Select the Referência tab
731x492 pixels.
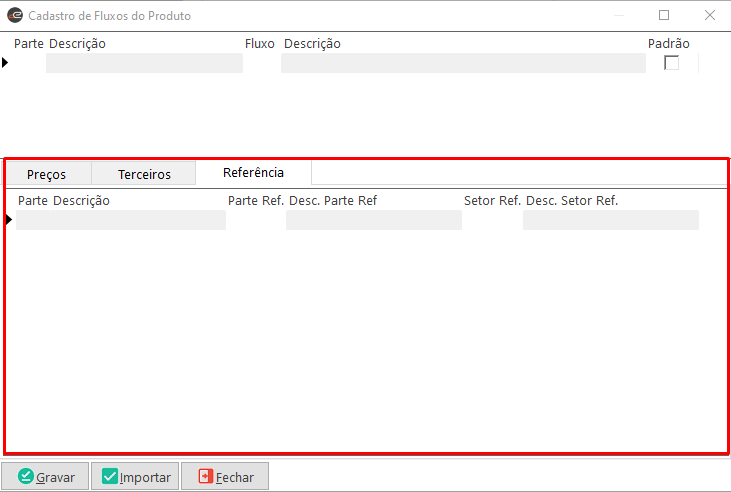(253, 172)
